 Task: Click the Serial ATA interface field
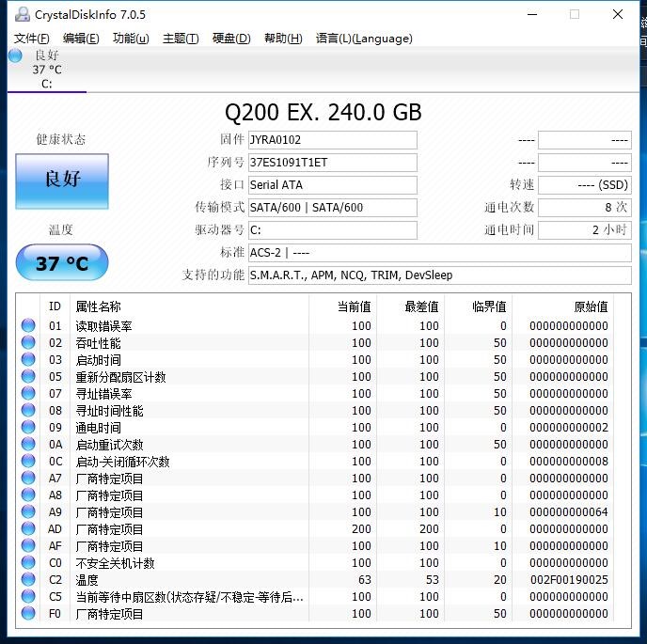point(333,185)
